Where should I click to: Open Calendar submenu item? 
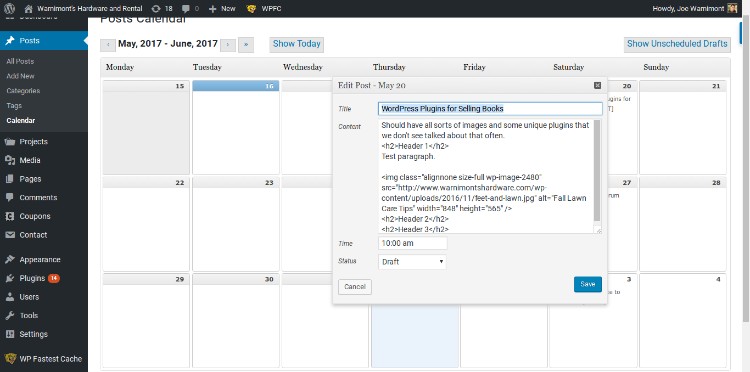[x=21, y=120]
